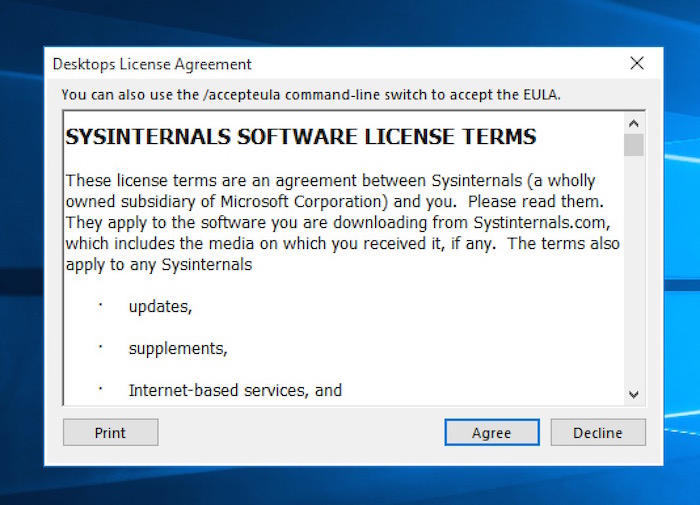Click the bullet dot before "updates,"
700x505 pixels.
tap(100, 305)
